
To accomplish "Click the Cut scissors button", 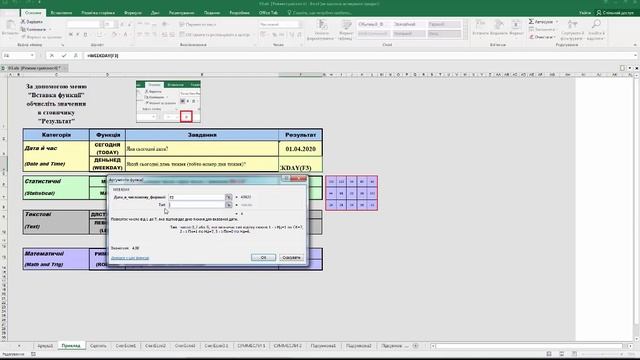I will [32, 22].
